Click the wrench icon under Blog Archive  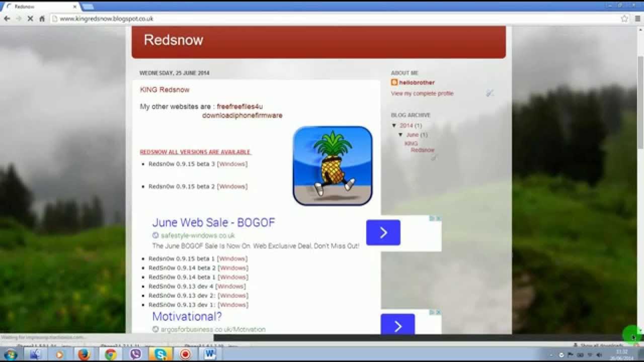(434, 157)
